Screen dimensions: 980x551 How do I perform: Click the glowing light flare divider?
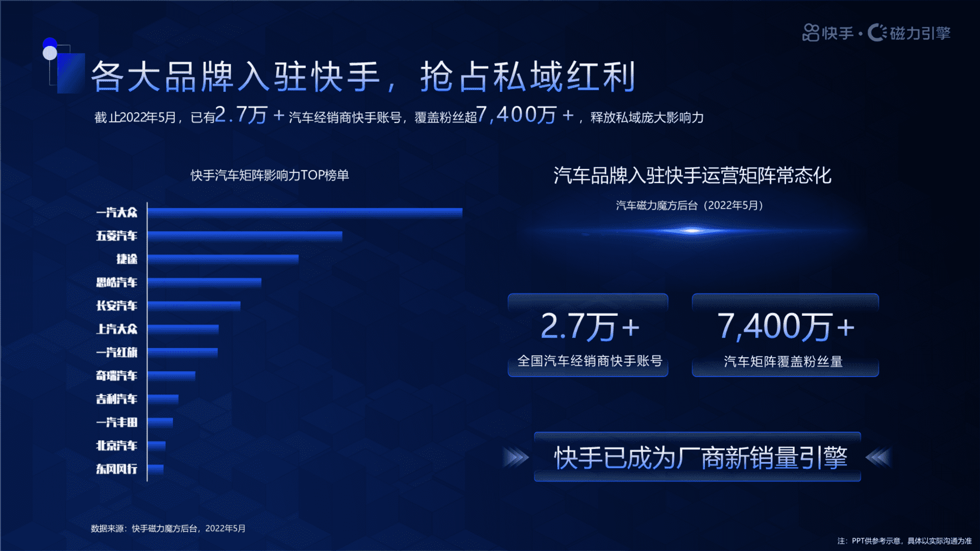click(692, 231)
